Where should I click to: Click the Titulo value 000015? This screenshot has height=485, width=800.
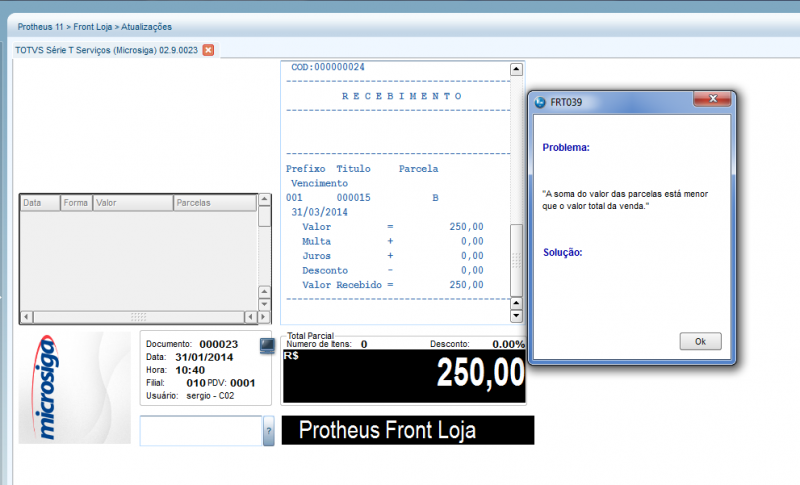point(354,198)
